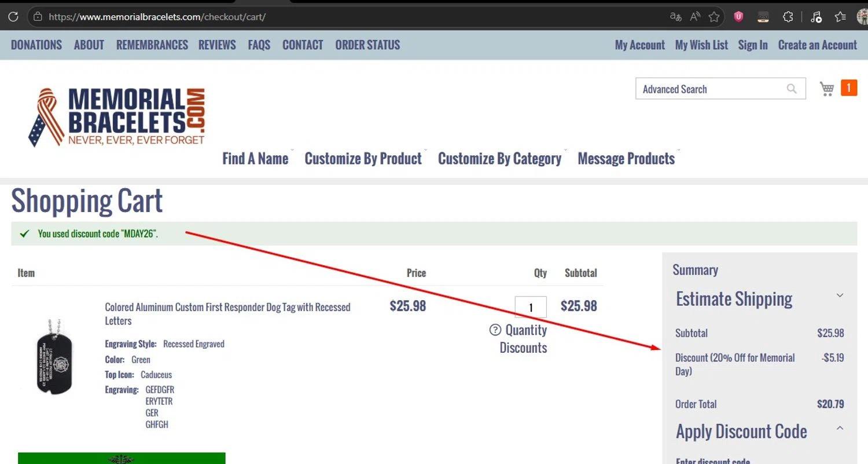Open the Customize By Product menu
This screenshot has height=464, width=868.
tap(363, 159)
